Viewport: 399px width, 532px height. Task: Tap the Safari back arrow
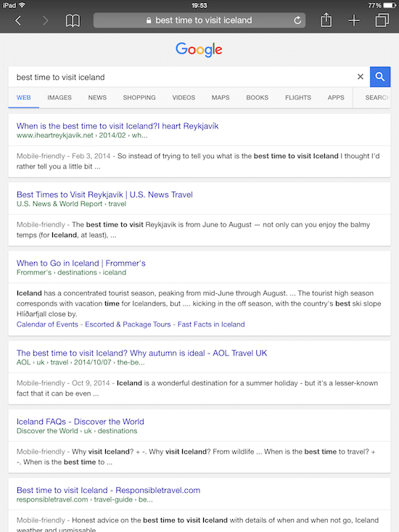pos(18,21)
